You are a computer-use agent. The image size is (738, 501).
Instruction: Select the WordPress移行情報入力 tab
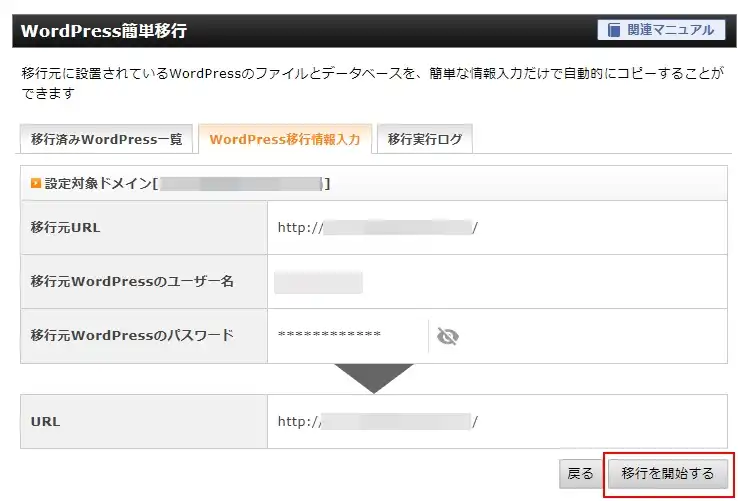[285, 139]
